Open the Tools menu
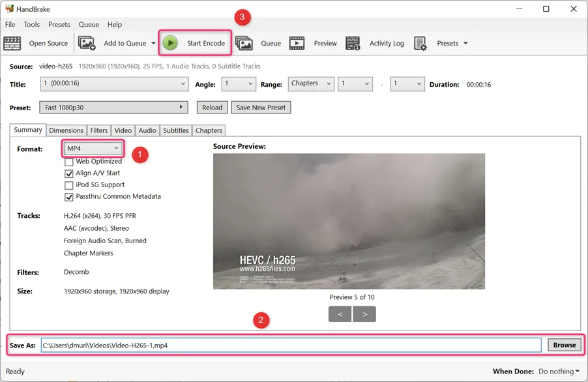The image size is (588, 382). click(31, 24)
